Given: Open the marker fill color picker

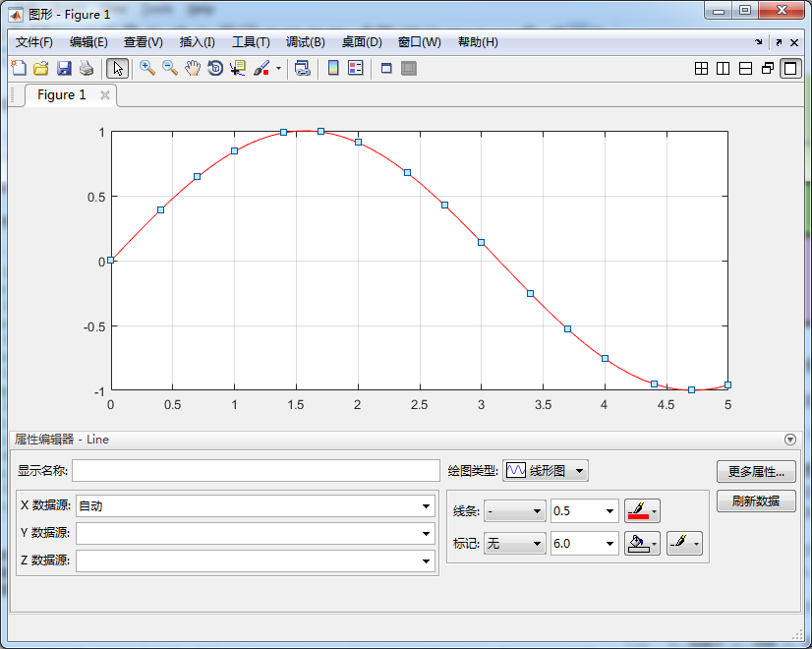Looking at the screenshot, I should [x=642, y=544].
